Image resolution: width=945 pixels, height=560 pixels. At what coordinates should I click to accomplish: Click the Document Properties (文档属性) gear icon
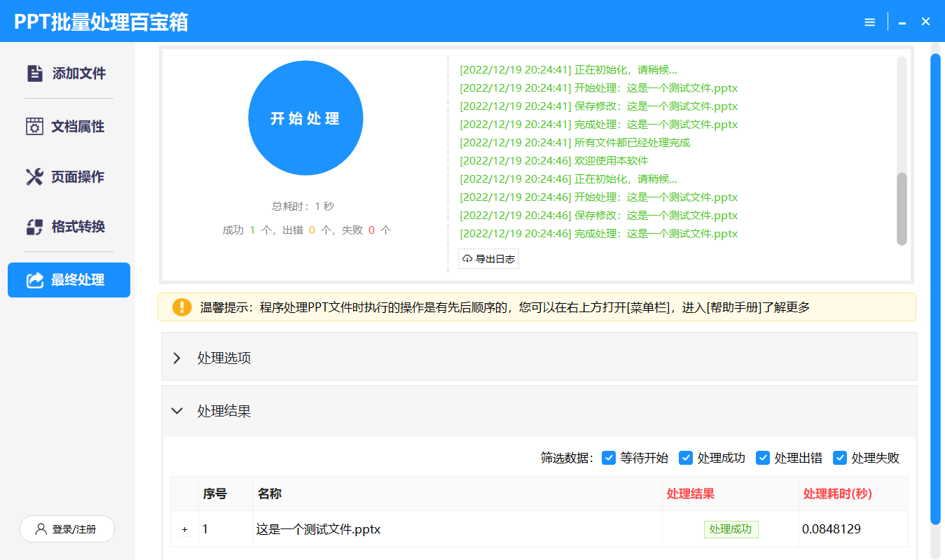click(34, 127)
